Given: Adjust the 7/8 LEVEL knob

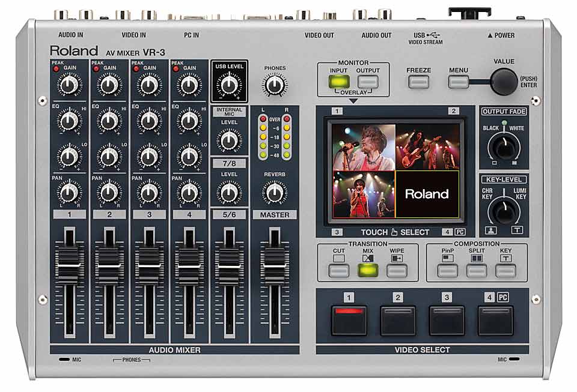Looking at the screenshot, I should tap(229, 193).
